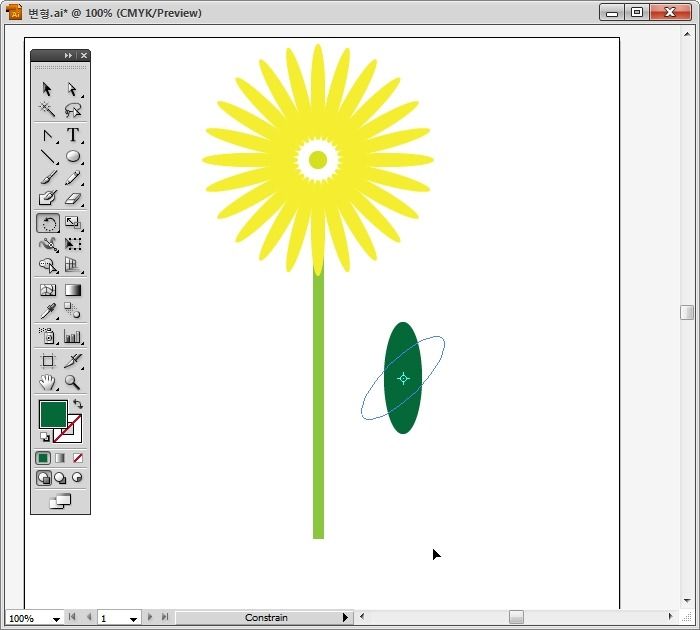Select the Mesh tool
The image size is (700, 630).
[x=47, y=290]
